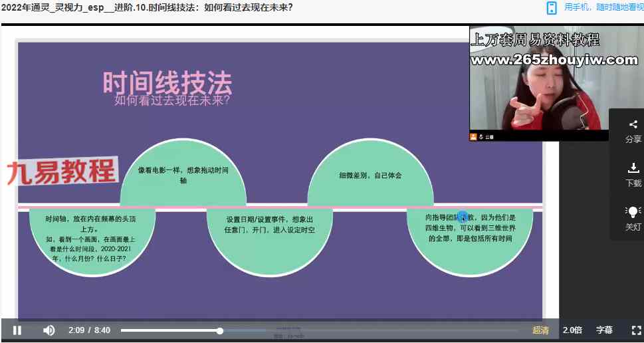Open the 超清 video quality selector
This screenshot has height=343, width=644.
pyautogui.click(x=540, y=330)
